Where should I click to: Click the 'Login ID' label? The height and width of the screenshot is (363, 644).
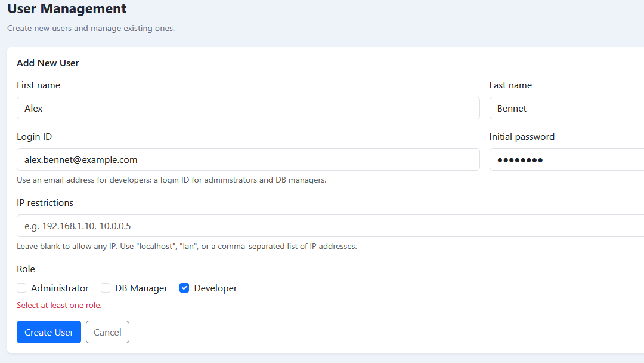[x=35, y=137]
